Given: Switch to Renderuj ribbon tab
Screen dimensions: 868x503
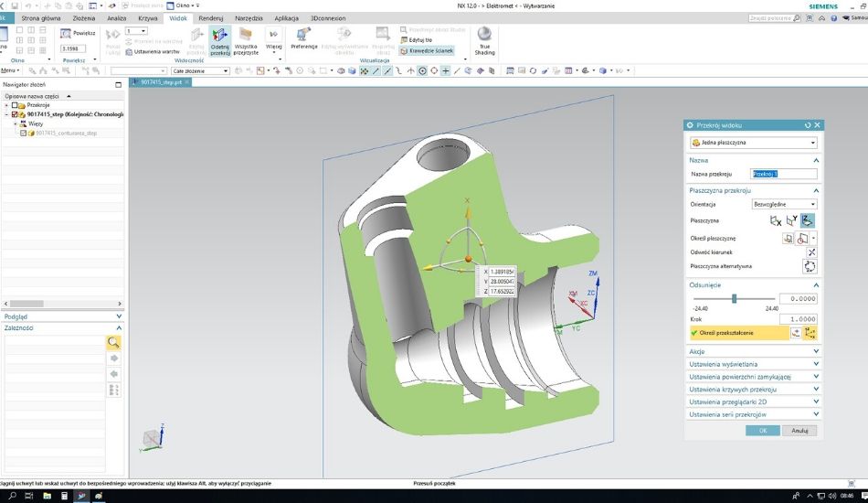Looking at the screenshot, I should tap(210, 18).
